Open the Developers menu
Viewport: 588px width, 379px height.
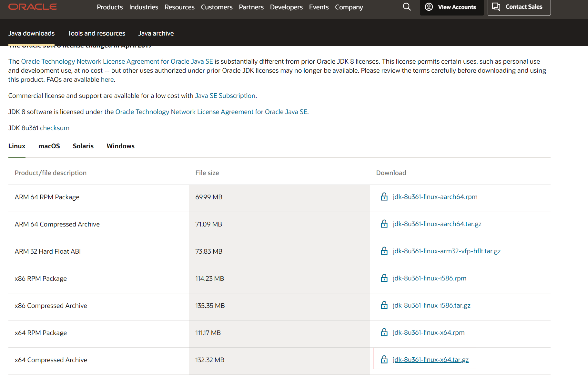tap(286, 7)
